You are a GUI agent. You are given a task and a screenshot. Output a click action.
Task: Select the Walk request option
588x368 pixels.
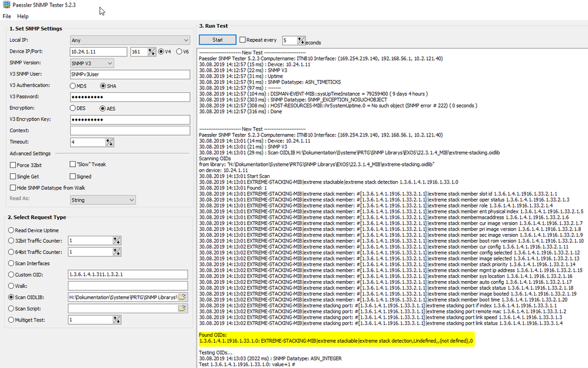coord(11,286)
